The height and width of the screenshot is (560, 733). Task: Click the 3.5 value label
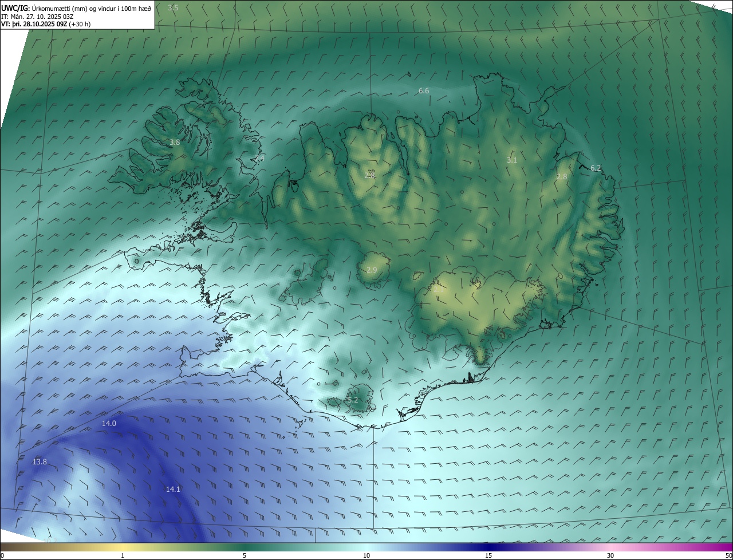click(x=173, y=7)
